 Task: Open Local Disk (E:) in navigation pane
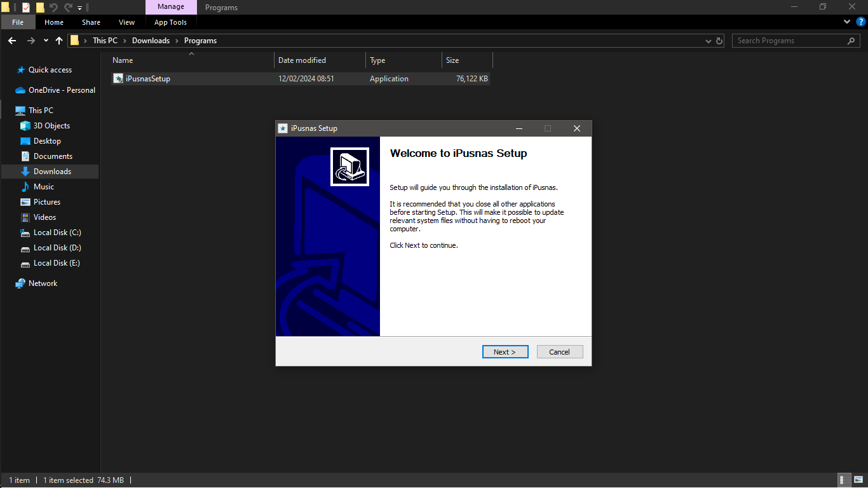(x=57, y=263)
